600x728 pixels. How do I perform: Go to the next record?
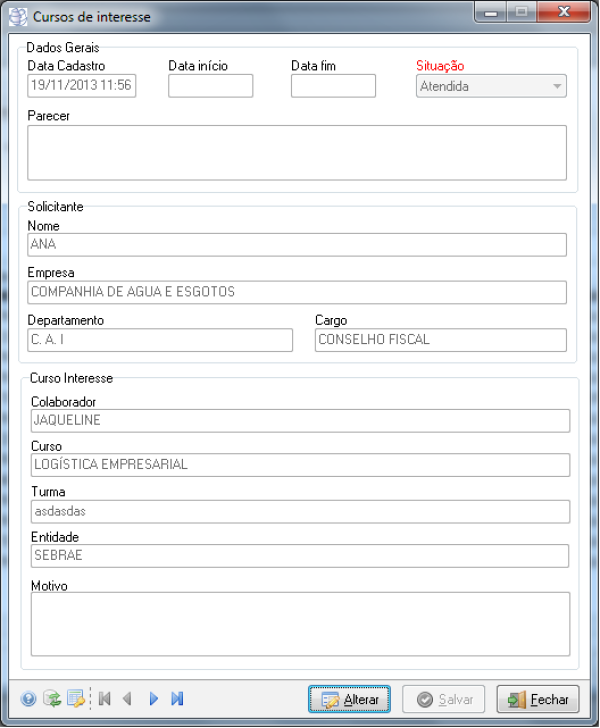tap(153, 699)
